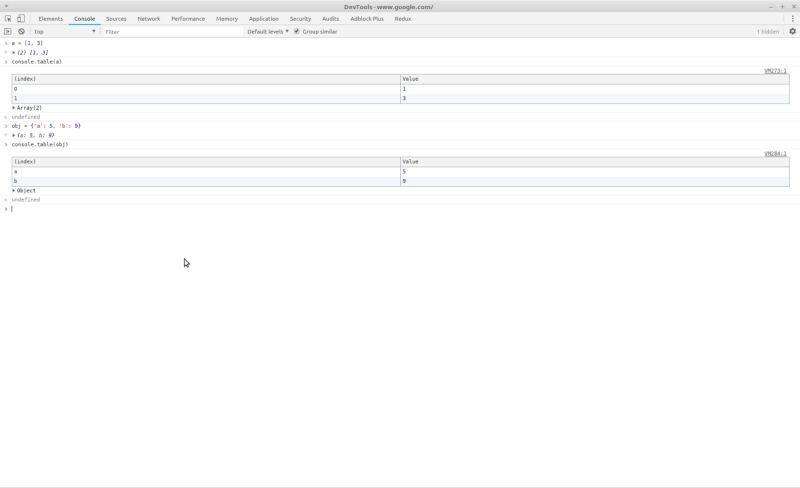The height and width of the screenshot is (488, 800).
Task: Open the Redux tab
Action: (x=402, y=18)
